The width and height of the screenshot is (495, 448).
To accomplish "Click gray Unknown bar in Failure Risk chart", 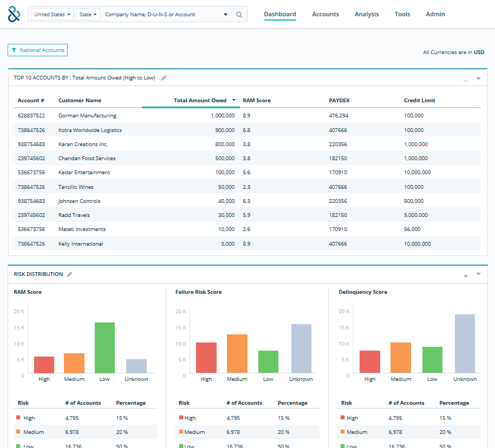I will pos(301,348).
